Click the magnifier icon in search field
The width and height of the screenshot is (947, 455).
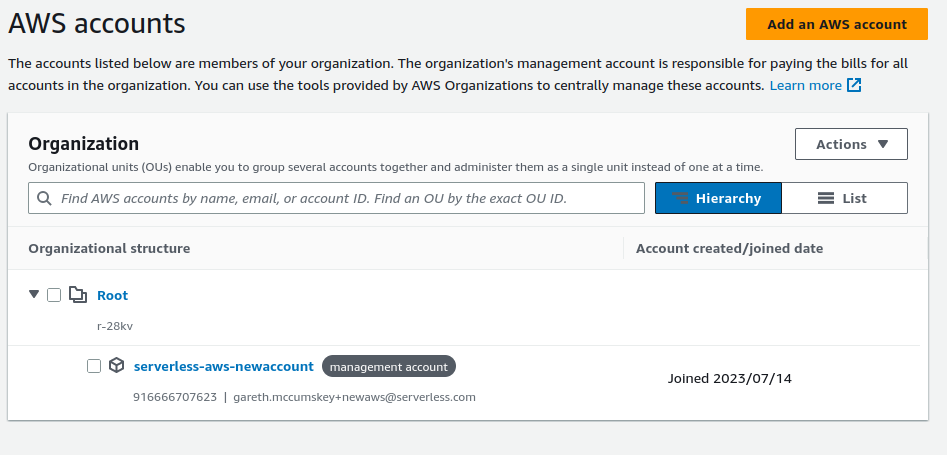point(44,198)
